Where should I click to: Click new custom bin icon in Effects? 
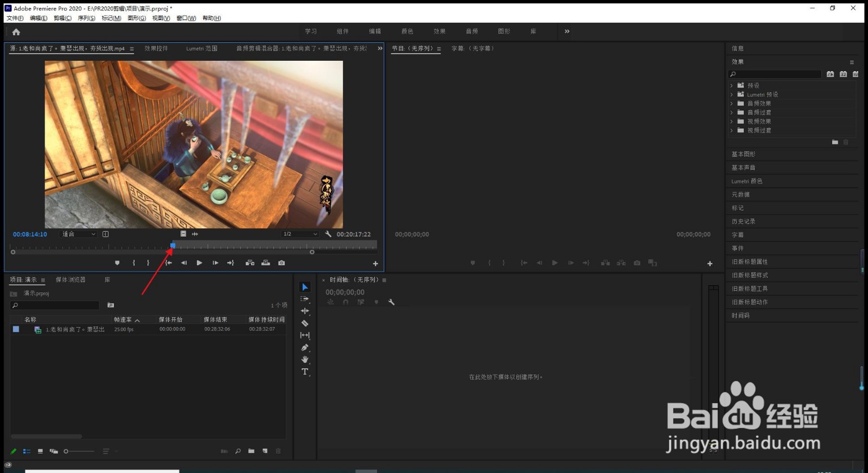tap(835, 142)
